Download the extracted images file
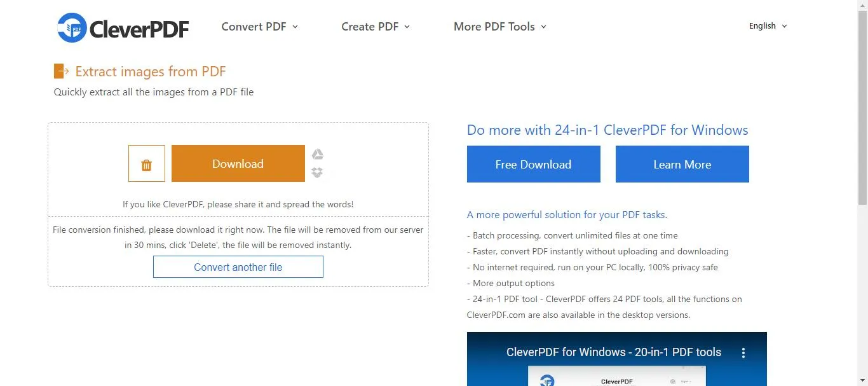The image size is (868, 386). coord(238,164)
